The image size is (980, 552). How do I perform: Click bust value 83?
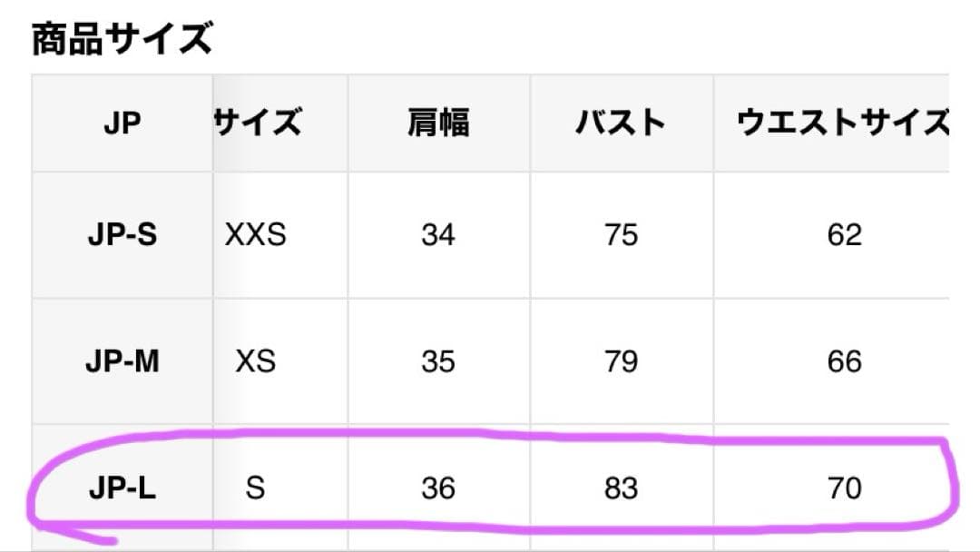(x=622, y=488)
